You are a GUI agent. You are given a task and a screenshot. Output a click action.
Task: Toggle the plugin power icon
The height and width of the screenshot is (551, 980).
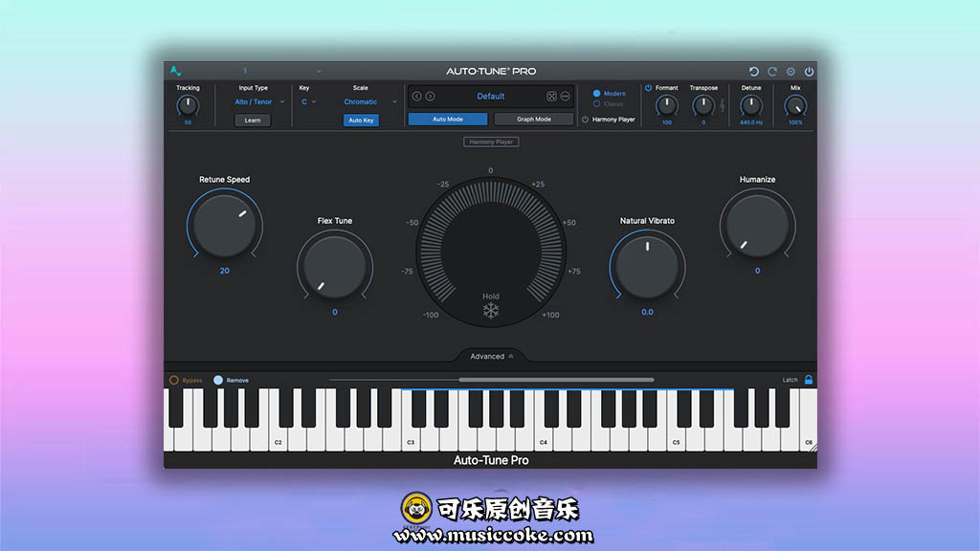[x=809, y=71]
